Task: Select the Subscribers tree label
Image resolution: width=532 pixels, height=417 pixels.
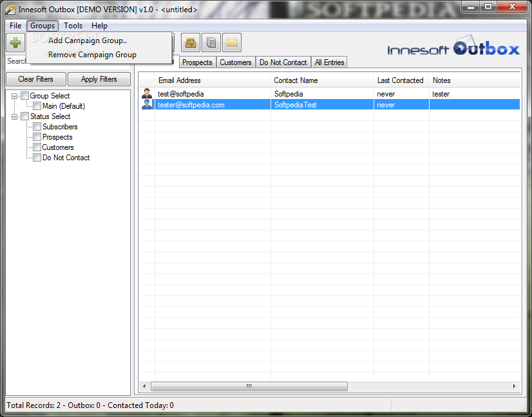Action: [60, 127]
